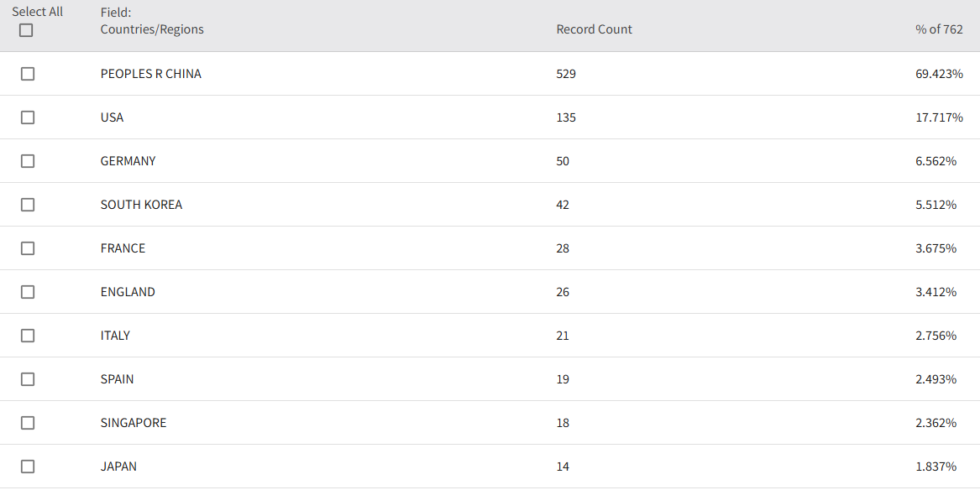Check the SINGAPORE checkbox
The image size is (980, 490).
coord(28,423)
